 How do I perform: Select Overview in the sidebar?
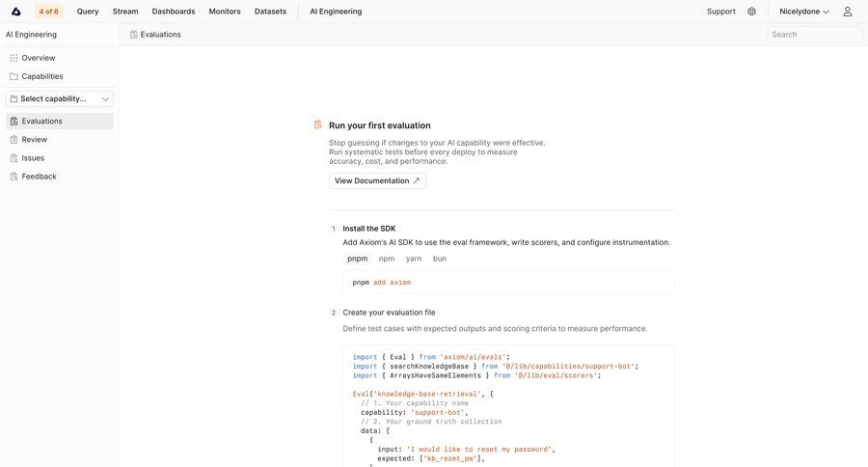(x=60, y=58)
